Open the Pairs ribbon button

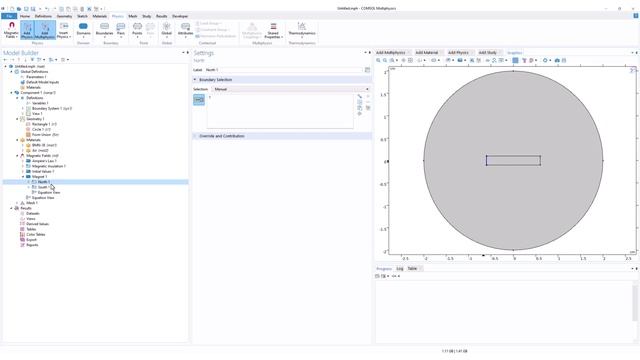click(121, 30)
